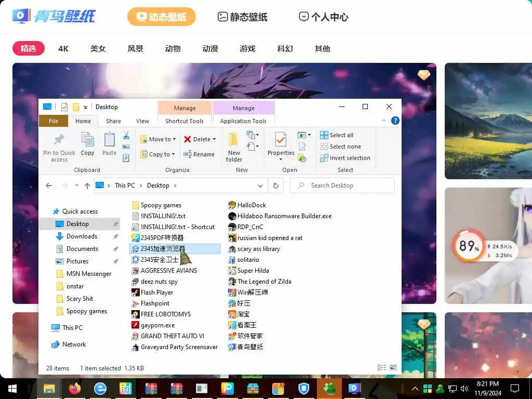Open 个人中心 in wallpaper app

[x=323, y=17]
